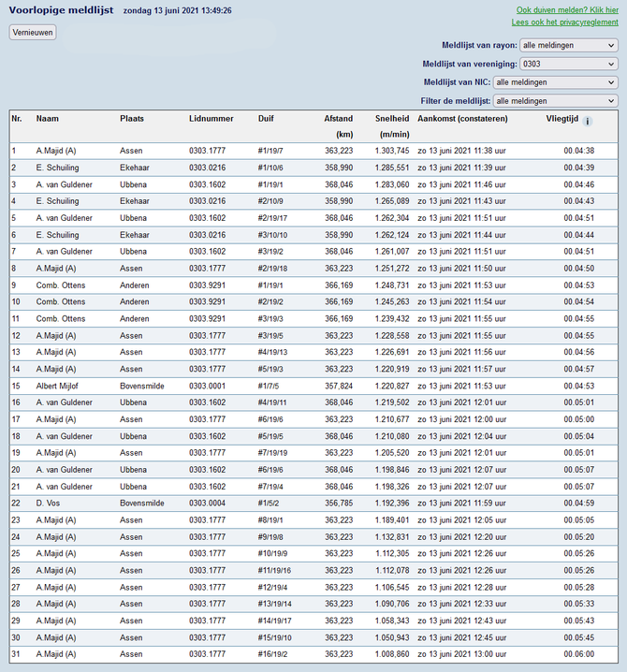Screen dimensions: 627x672
Task: Click speed value 1.132,831
Action: (392, 537)
